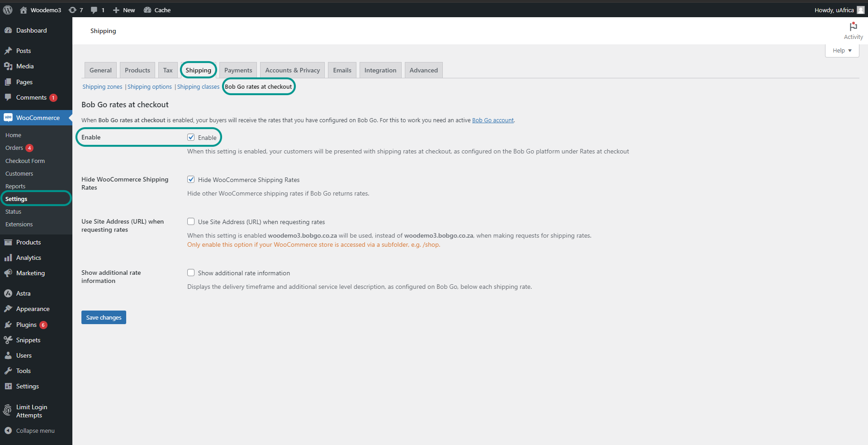868x445 pixels.
Task: Click the Pages icon in sidebar
Action: click(x=8, y=82)
